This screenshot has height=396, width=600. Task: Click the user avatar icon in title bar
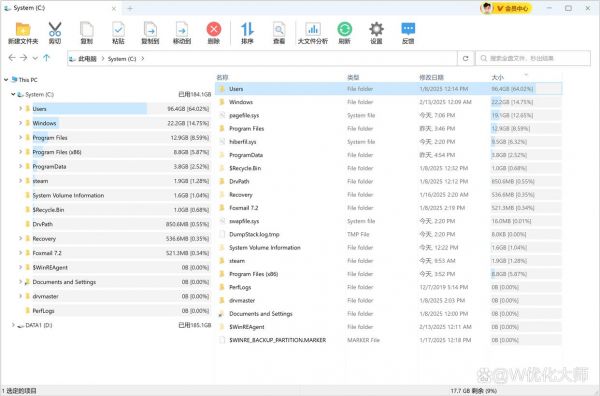486,8
